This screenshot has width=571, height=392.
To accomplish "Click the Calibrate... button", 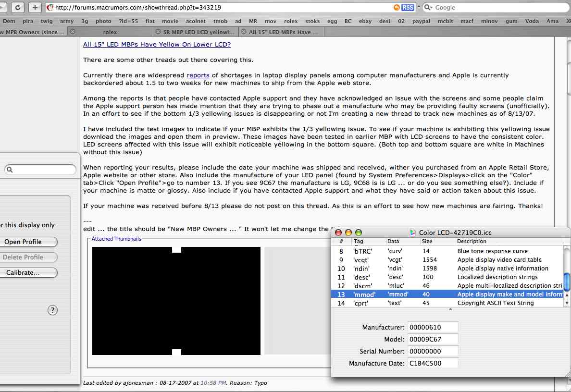I will coord(28,272).
